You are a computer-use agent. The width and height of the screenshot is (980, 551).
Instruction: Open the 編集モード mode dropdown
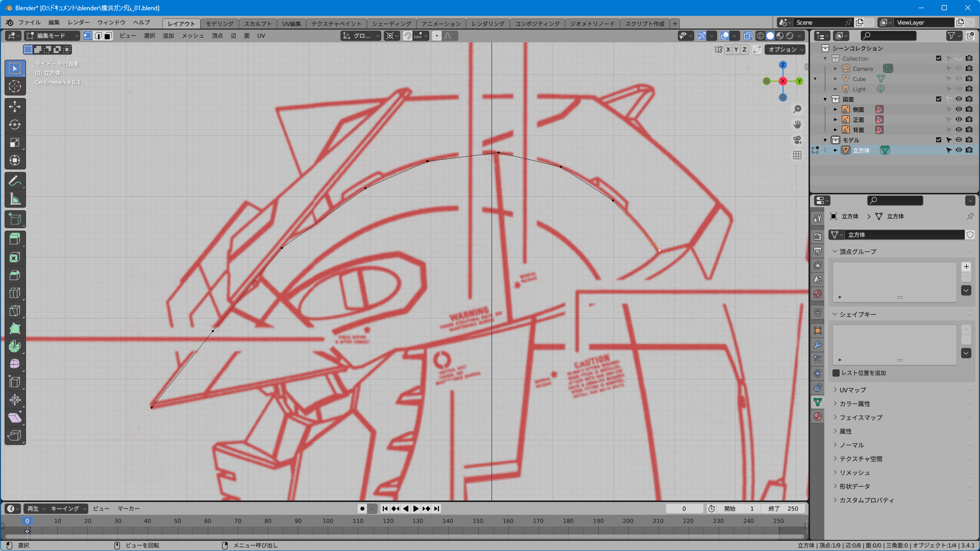click(52, 36)
